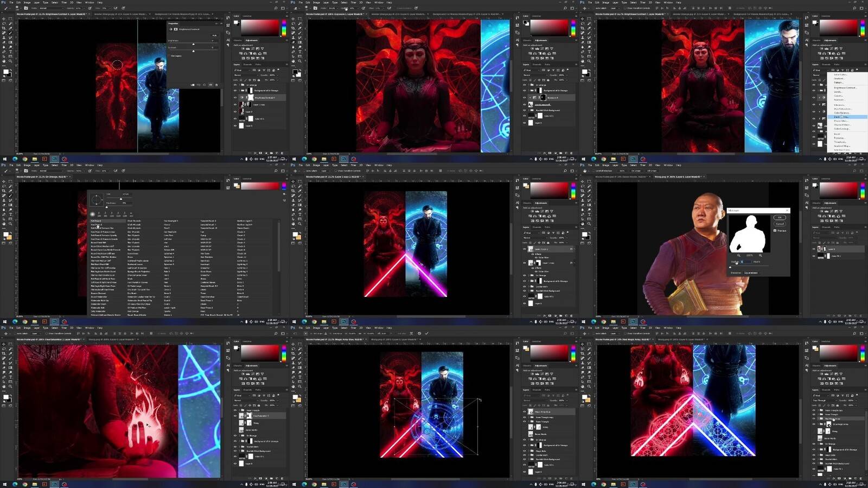Image resolution: width=868 pixels, height=488 pixels.
Task: Click the Brightness slider handle in the Properties panel
Action: [x=194, y=44]
